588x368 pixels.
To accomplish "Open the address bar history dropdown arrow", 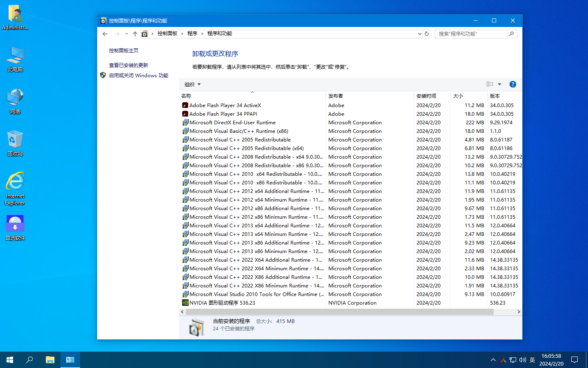I will pos(419,34).
